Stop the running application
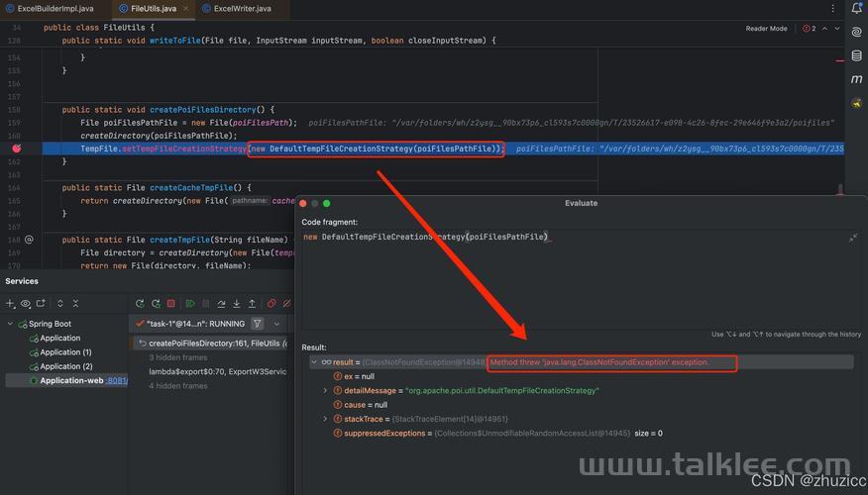The height and width of the screenshot is (495, 868). tap(171, 303)
